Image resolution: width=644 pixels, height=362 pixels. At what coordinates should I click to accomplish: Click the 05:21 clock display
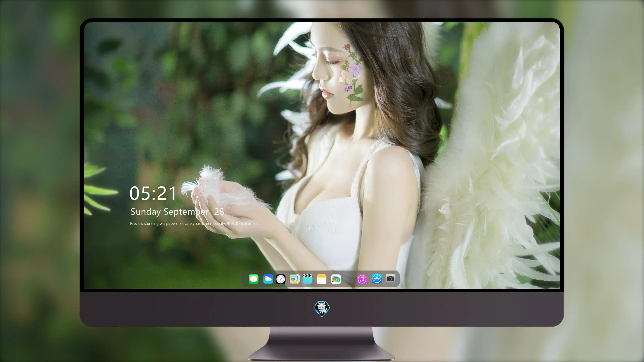[153, 193]
